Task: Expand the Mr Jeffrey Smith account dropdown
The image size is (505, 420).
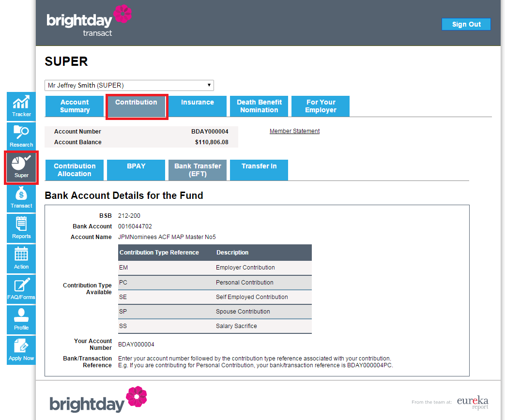Action: [x=129, y=85]
